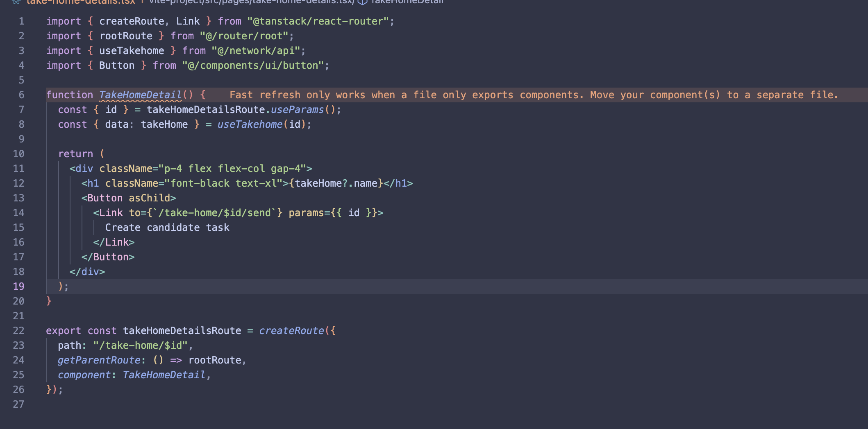Click TakeHomeDetail on line 25
868x429 pixels.
pos(164,375)
